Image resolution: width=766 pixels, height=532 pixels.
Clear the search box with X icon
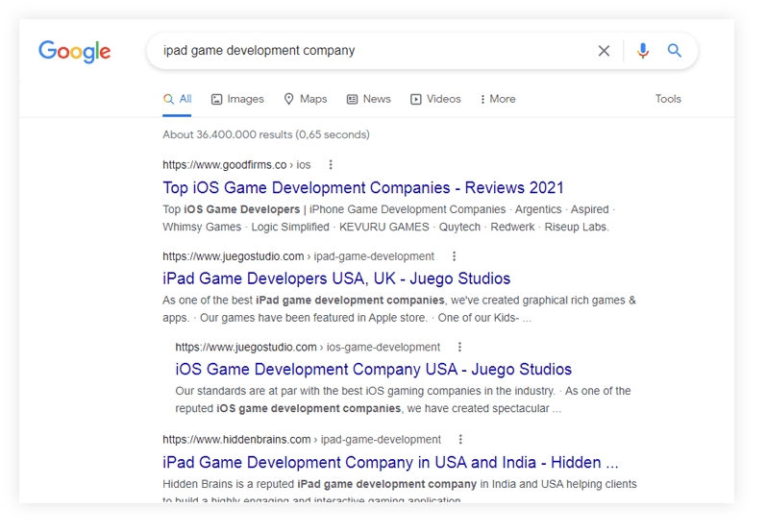pyautogui.click(x=604, y=51)
